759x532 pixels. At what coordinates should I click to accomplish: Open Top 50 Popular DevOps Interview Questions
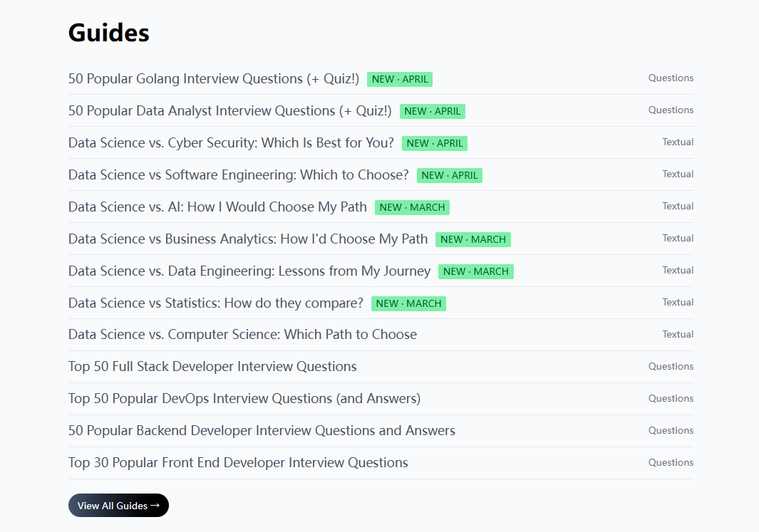(x=244, y=399)
